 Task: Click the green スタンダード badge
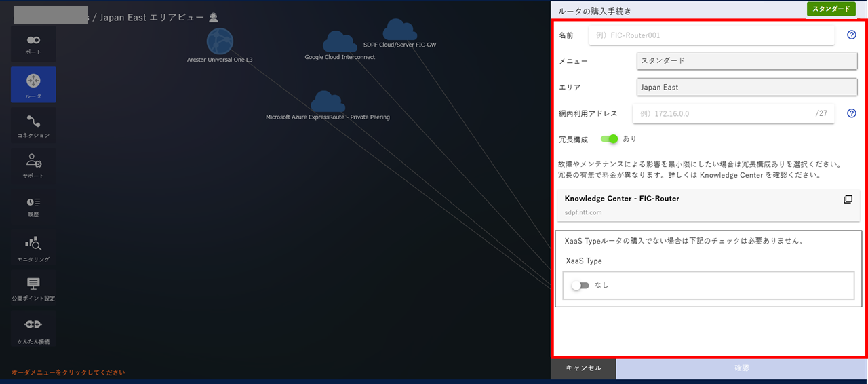tap(831, 9)
